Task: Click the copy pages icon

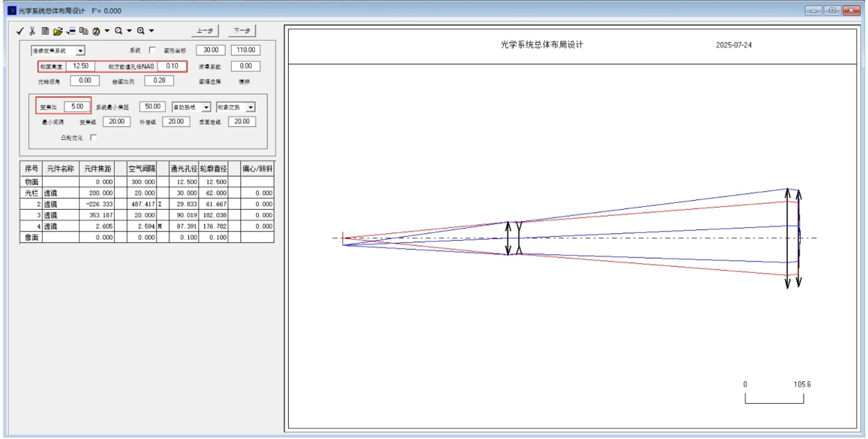Action: click(83, 31)
